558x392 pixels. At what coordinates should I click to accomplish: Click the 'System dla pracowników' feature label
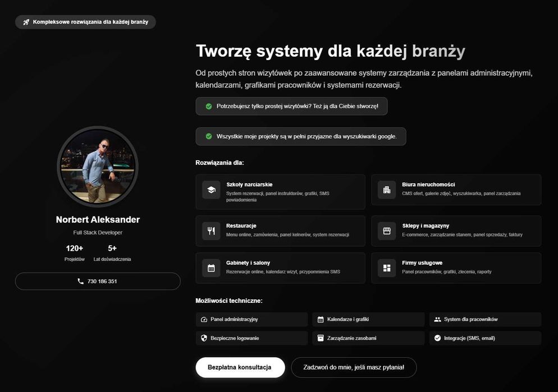tap(471, 320)
